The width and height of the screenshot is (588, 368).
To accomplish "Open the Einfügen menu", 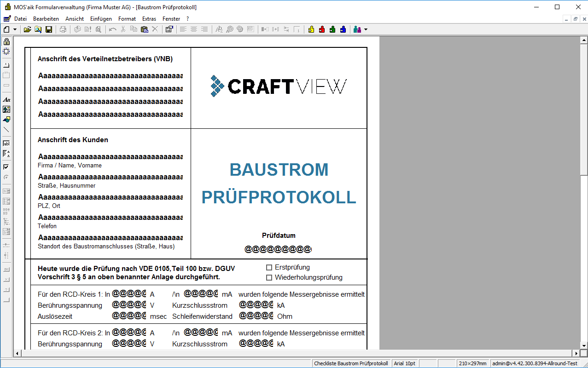I will pyautogui.click(x=101, y=19).
